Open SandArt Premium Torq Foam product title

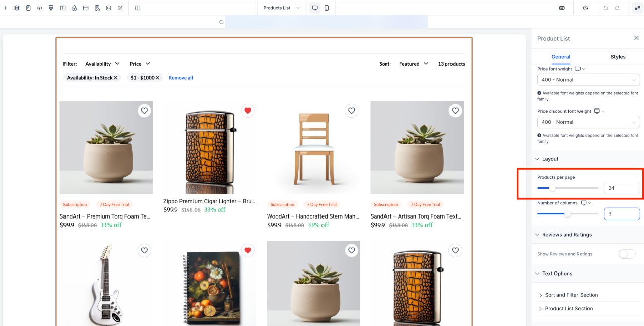coord(105,216)
